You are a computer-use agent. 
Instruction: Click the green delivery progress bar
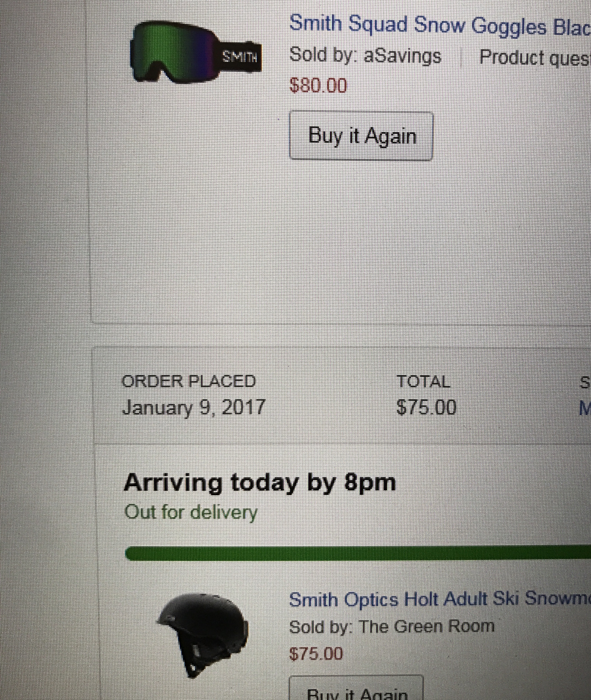358,554
